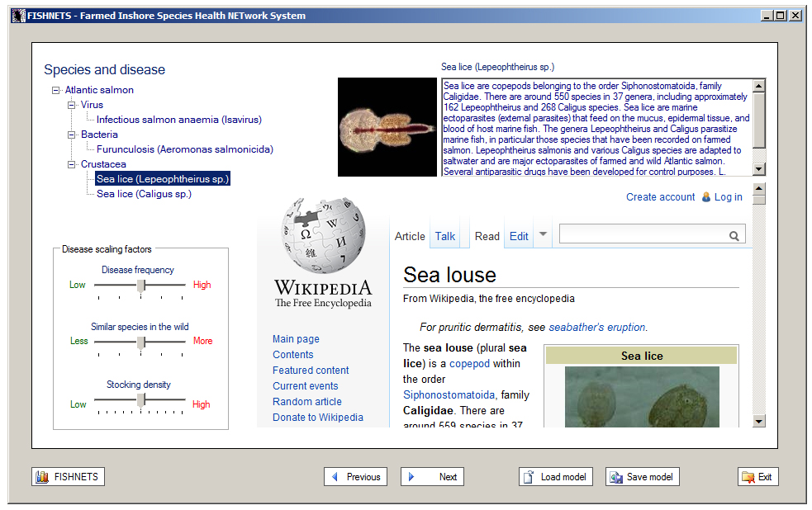Image resolution: width=812 pixels, height=510 pixels.
Task: Click the folder icon on the Exit button
Action: tap(748, 477)
